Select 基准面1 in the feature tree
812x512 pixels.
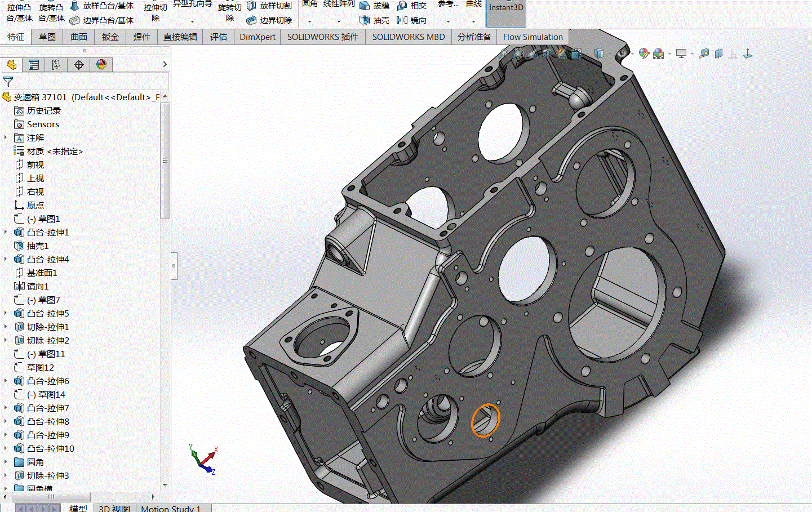coord(42,273)
